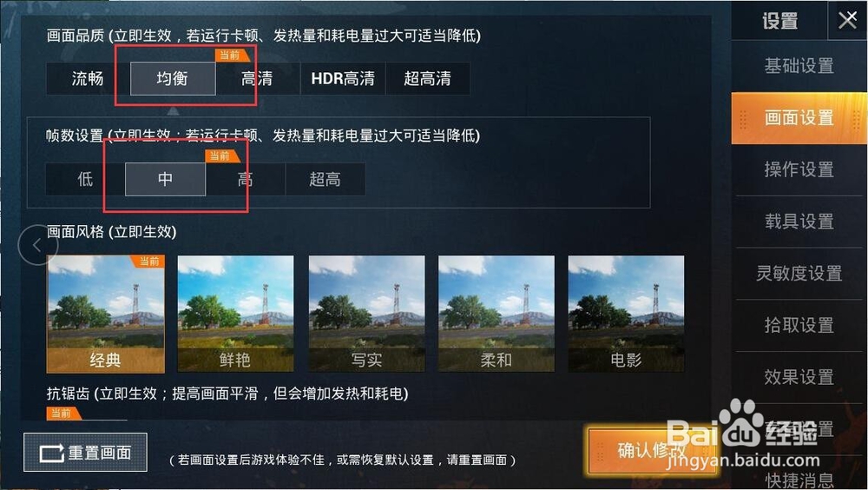Click the back arrow circle icon
868x490 pixels.
37,245
